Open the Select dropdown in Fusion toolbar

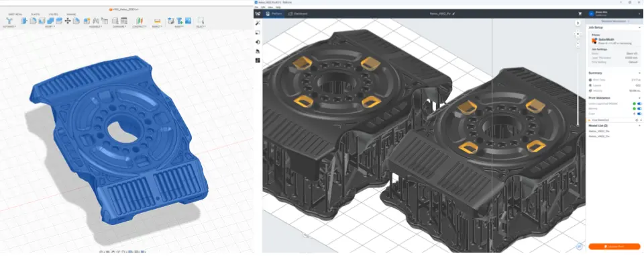pos(201,26)
